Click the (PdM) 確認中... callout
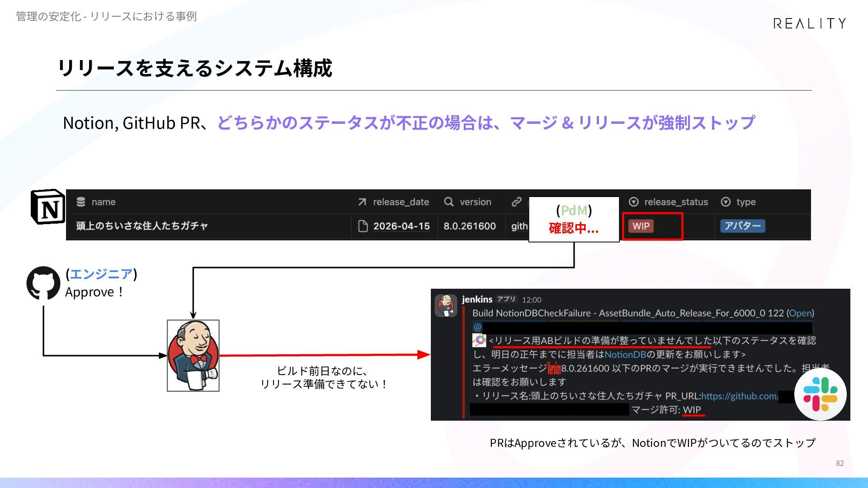The width and height of the screenshot is (868, 488). click(574, 219)
